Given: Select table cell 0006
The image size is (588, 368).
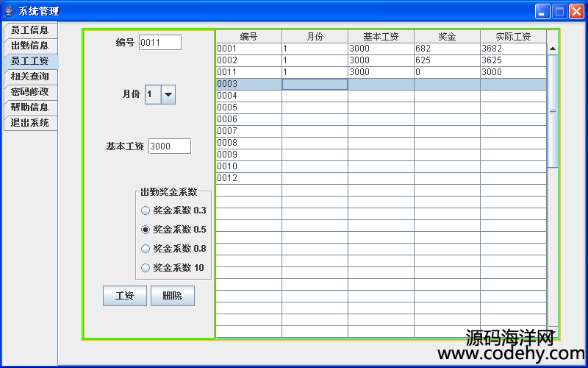Looking at the screenshot, I should (x=248, y=119).
